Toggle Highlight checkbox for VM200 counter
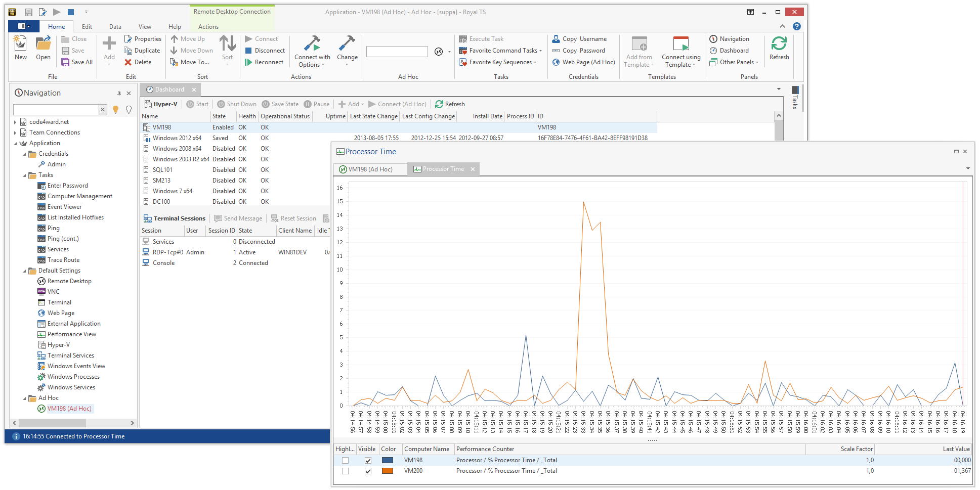The width and height of the screenshot is (980, 490). coord(345,471)
